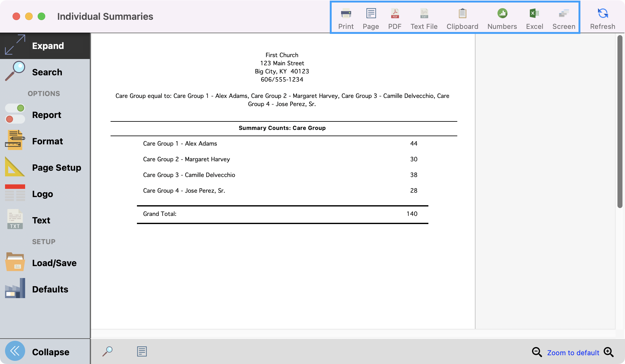This screenshot has height=364, width=625.
Task: Export the report as PDF
Action: pos(394,17)
